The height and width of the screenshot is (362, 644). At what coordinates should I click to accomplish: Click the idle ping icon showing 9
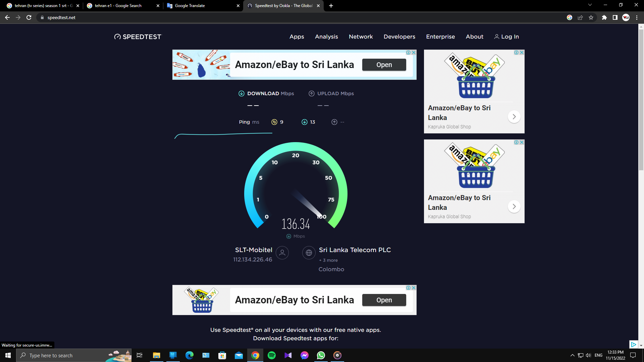pyautogui.click(x=274, y=122)
